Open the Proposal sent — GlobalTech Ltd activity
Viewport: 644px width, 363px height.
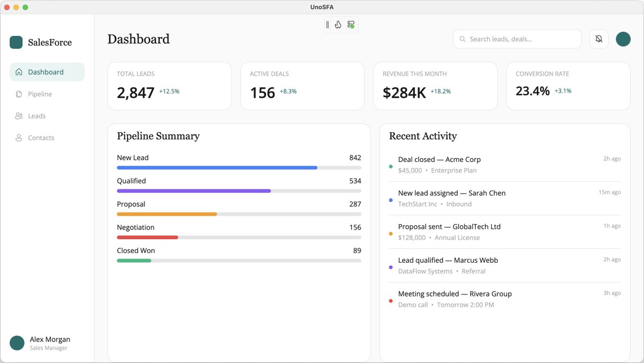click(x=505, y=232)
